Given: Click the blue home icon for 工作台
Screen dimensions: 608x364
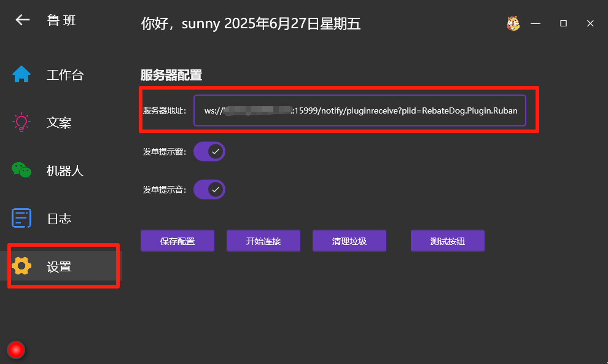Looking at the screenshot, I should (x=21, y=74).
